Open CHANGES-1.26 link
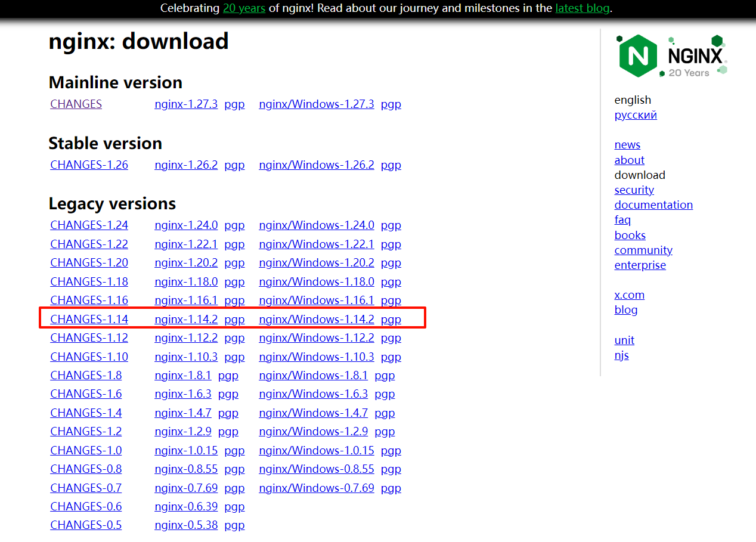 tap(89, 165)
